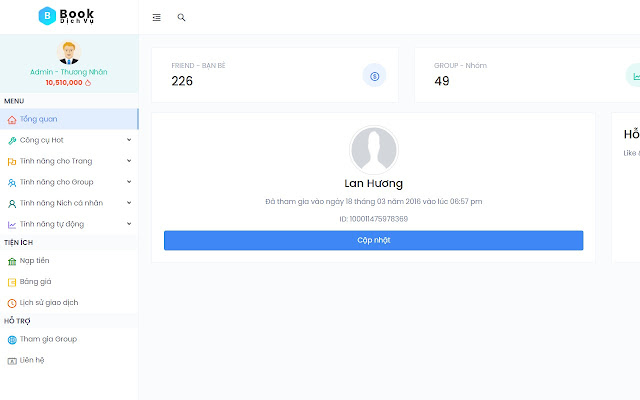Click the person icon for Tính năng Nick cá nhân

click(12, 204)
